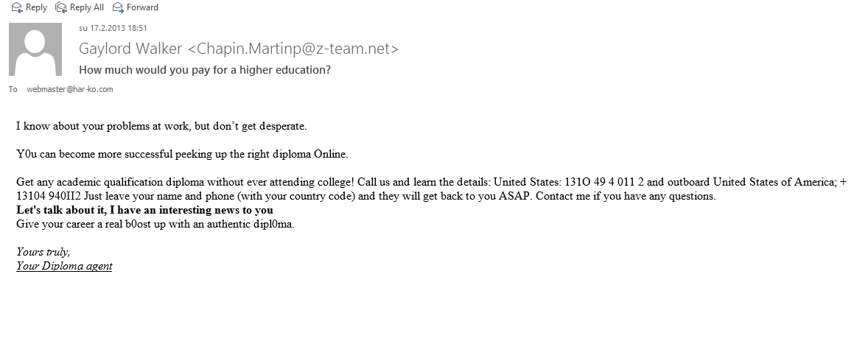Click the received date 17.2.2013 18:51

(x=113, y=28)
